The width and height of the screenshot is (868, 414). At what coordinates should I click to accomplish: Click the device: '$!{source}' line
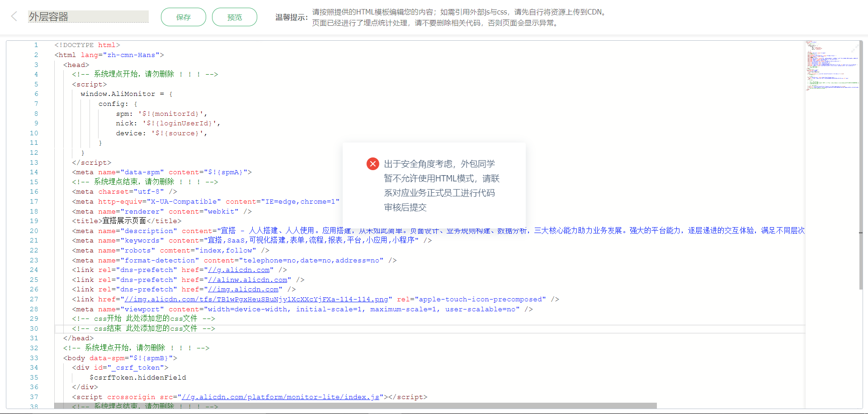click(161, 133)
